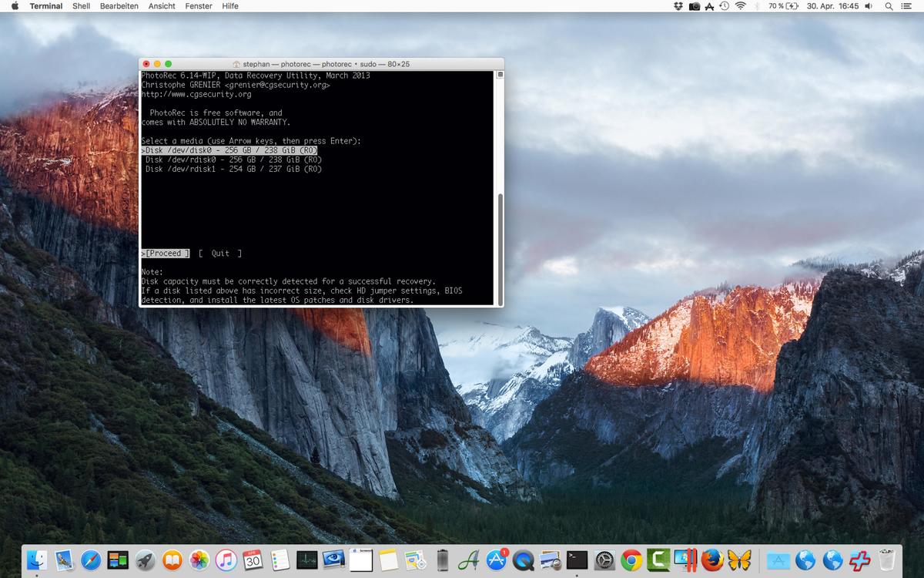Open Launchpad rocket icon
This screenshot has width=924, height=578.
click(x=145, y=560)
